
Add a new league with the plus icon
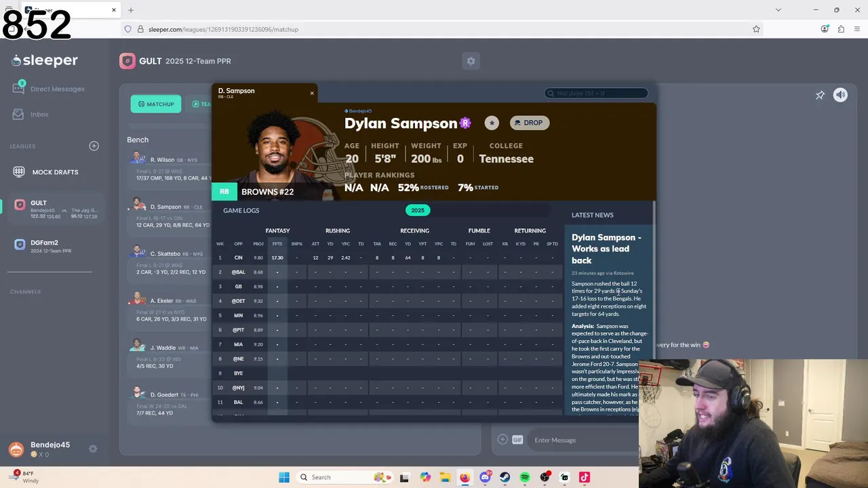coord(94,146)
